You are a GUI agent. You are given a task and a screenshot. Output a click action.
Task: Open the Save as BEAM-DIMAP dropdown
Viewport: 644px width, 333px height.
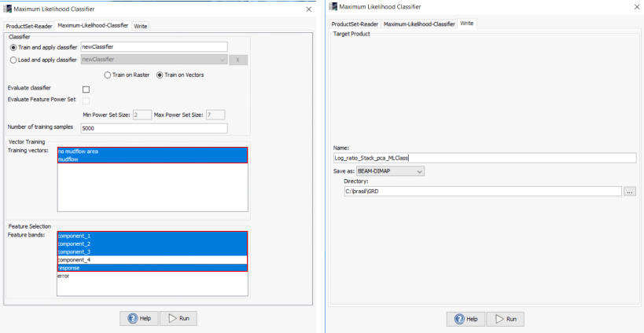point(390,171)
